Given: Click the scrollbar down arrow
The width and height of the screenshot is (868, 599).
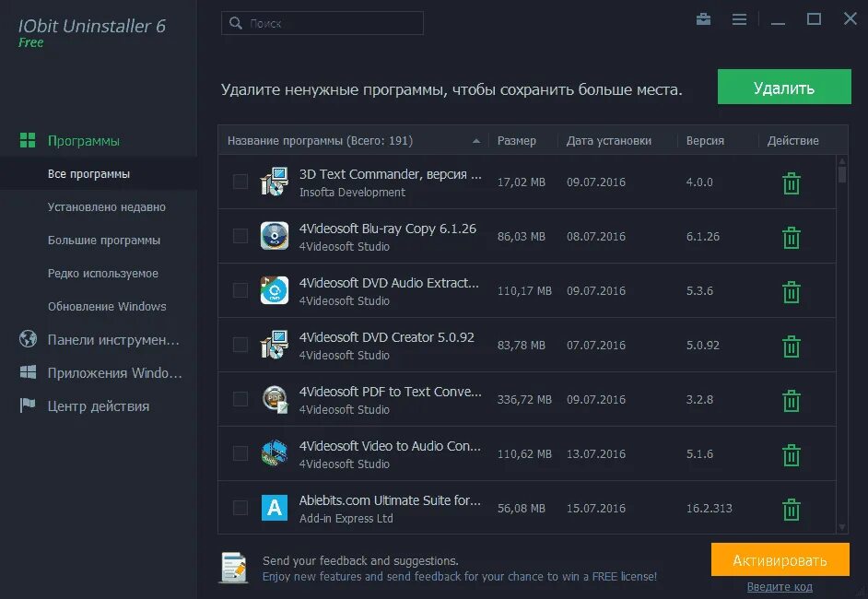Looking at the screenshot, I should [842, 528].
